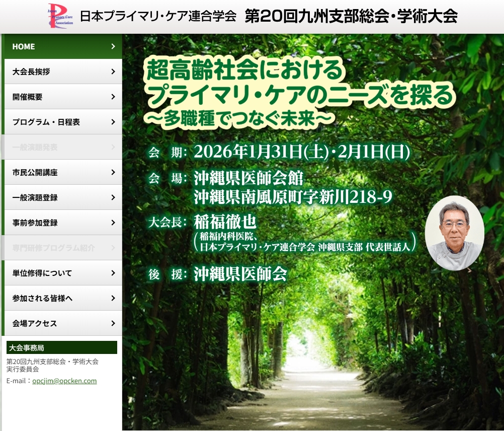Viewport: 504px width, 431px height.
Task: Click the arrow icon next to 事前参加登録
Action: 113,223
